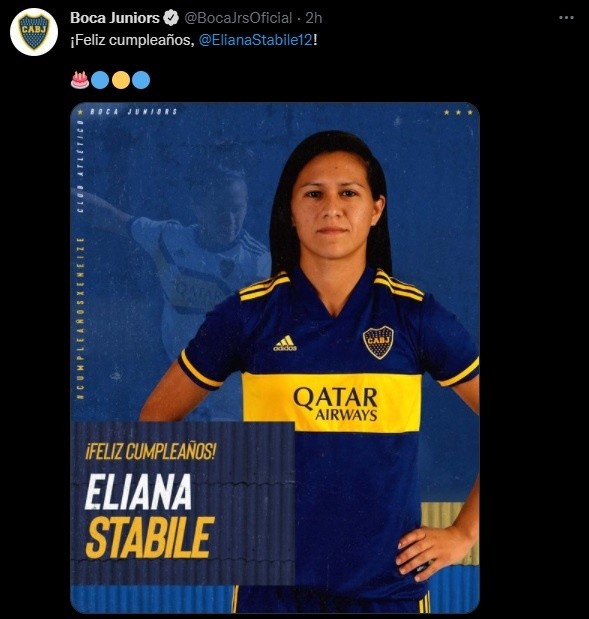Click the yellow circle emoji in the tweet
Image resolution: width=589 pixels, height=619 pixels.
(121, 80)
